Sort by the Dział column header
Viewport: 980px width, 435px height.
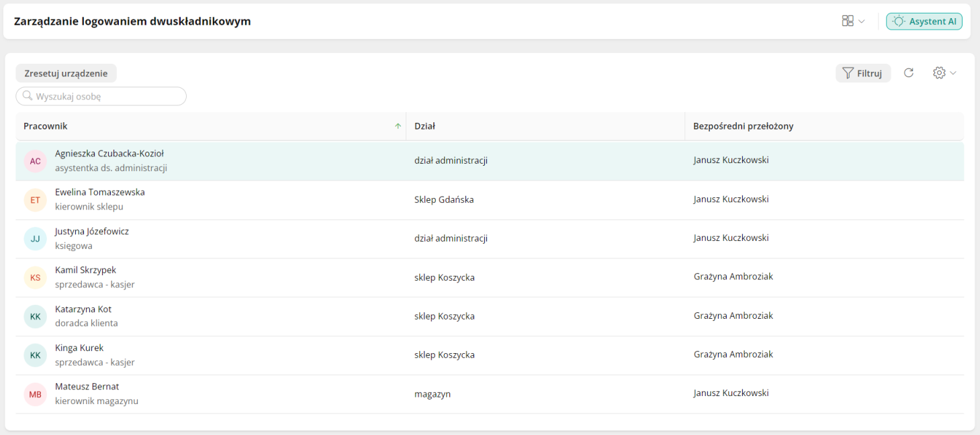coord(426,126)
